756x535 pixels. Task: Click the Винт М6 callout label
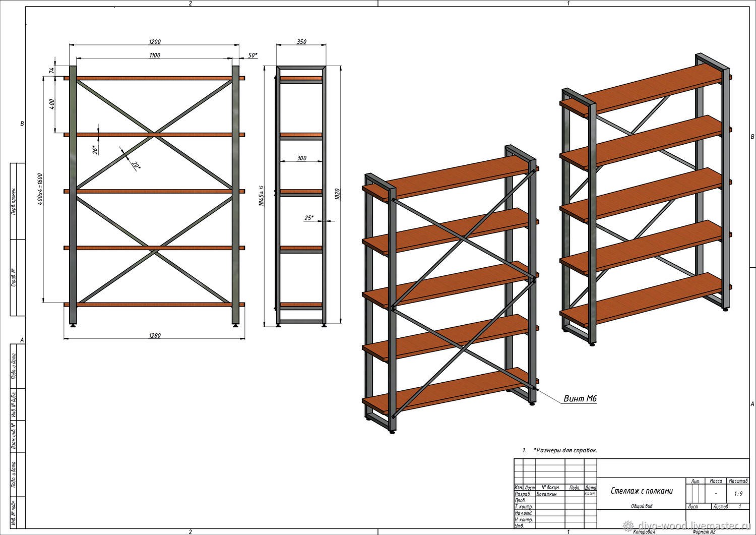click(580, 399)
